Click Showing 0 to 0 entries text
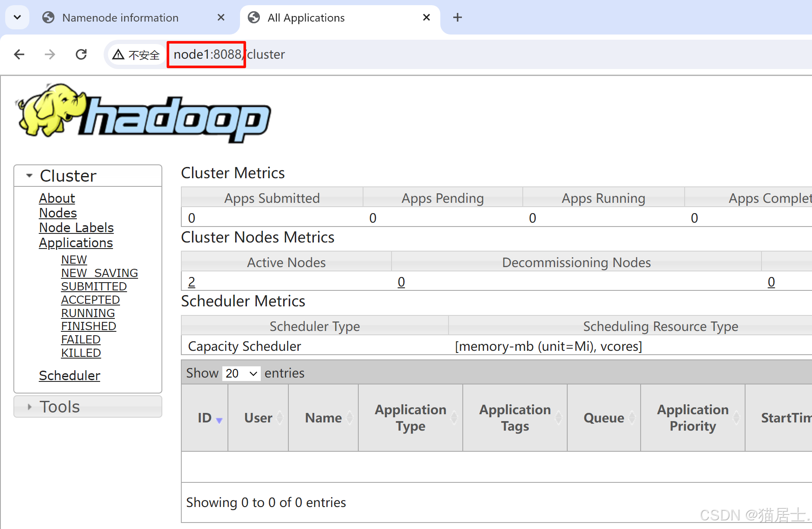The image size is (812, 529). point(266,502)
